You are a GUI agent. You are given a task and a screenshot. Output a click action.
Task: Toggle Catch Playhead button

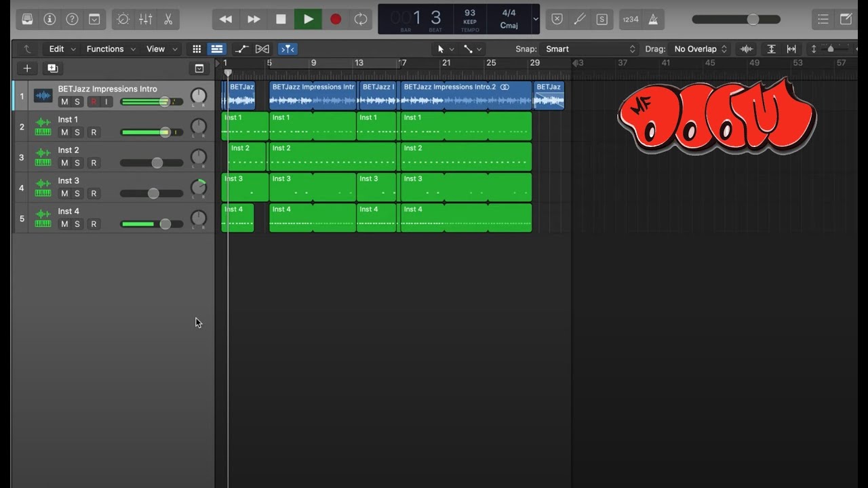click(288, 49)
